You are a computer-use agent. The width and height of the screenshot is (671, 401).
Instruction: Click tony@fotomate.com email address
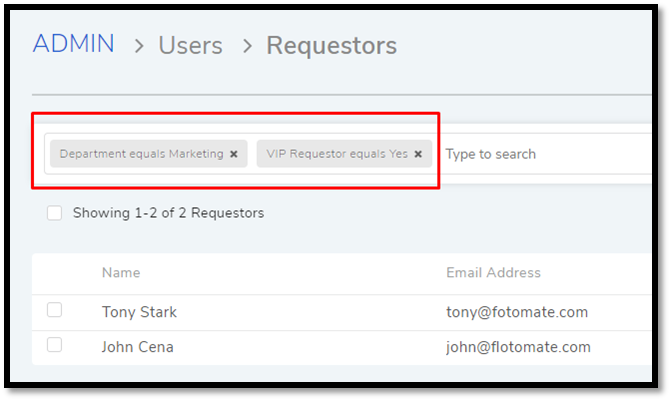(x=517, y=312)
